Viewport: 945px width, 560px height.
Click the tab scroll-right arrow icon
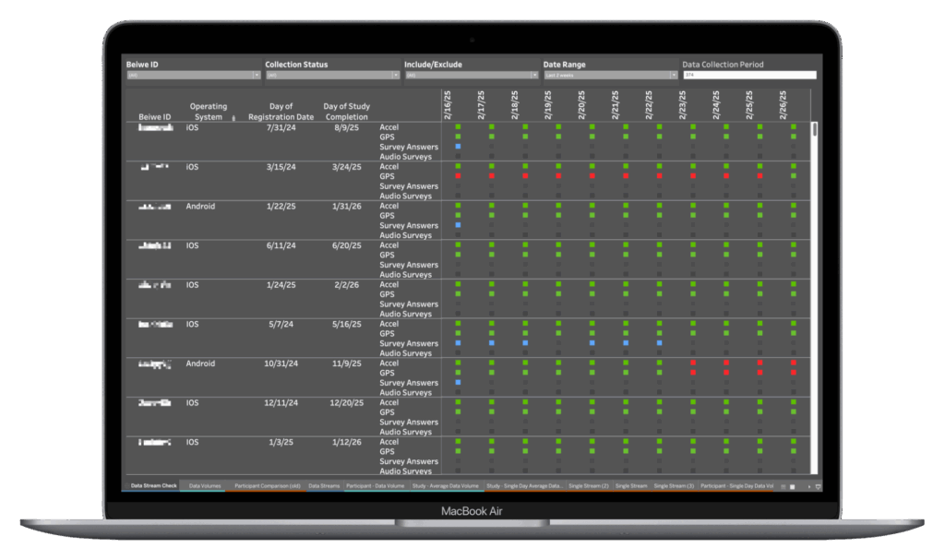(809, 486)
